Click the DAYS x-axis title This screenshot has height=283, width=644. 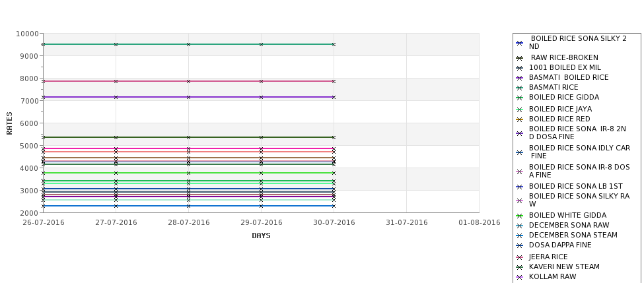[261, 236]
